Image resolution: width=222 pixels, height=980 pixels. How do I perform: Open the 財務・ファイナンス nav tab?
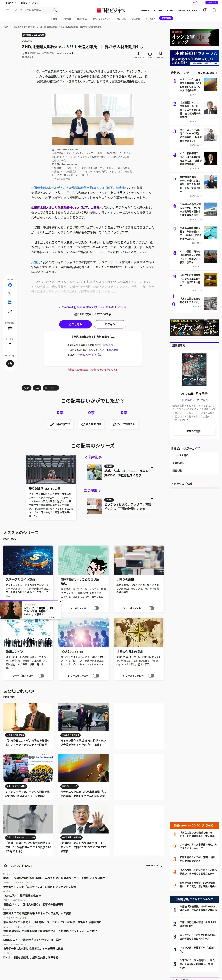(x=102, y=19)
